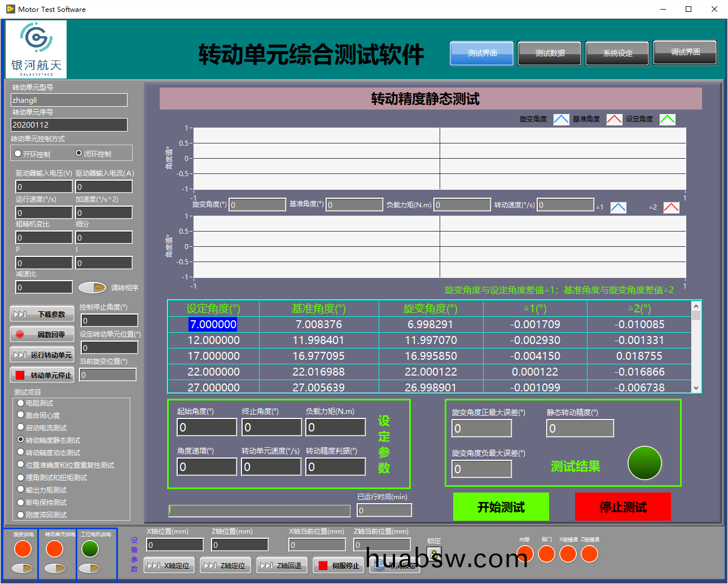Viewport: 728px width, 584px height.
Task: Click the 旋变角度 blue plot legend icon
Action: point(561,119)
